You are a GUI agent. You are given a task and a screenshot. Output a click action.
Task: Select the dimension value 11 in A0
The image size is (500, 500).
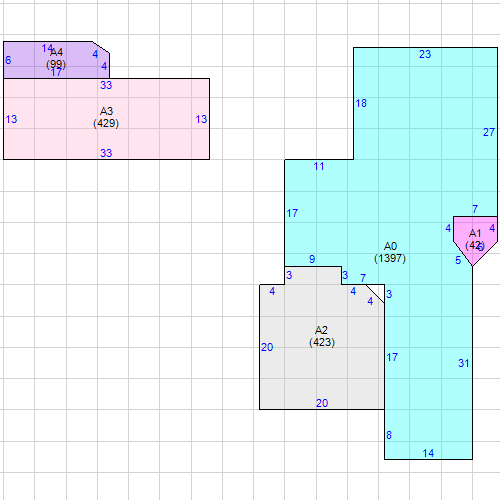319,166
